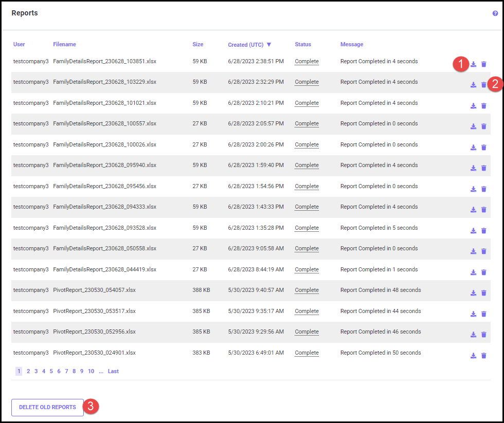
Task: Download FamilyDetailsReport_230628_044419.xlsx
Action: [x=473, y=272]
